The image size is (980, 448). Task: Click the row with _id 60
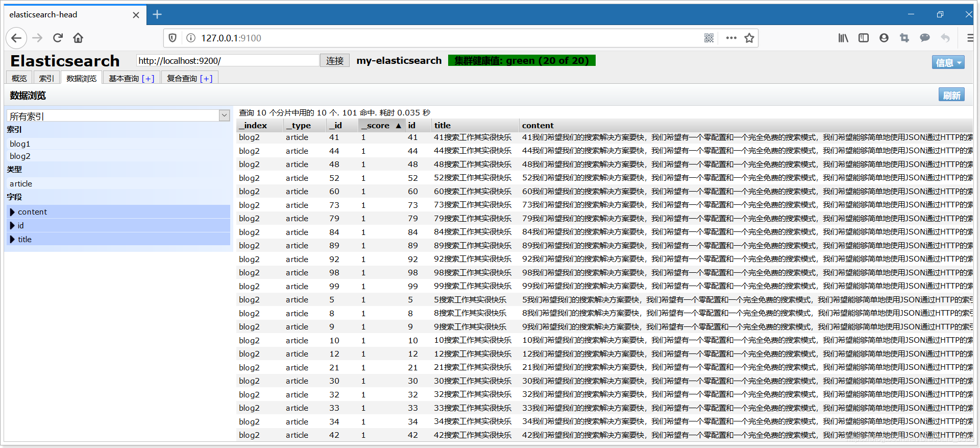pyautogui.click(x=605, y=192)
